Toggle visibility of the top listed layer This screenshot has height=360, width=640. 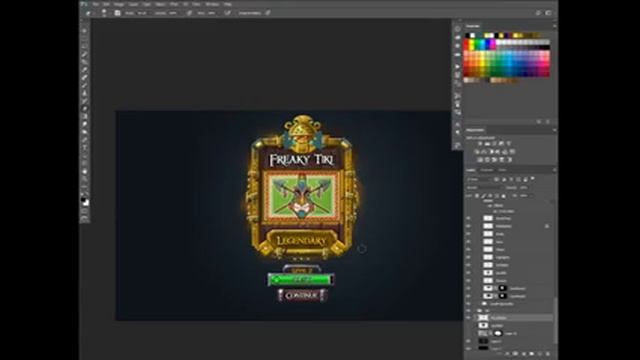(x=469, y=218)
